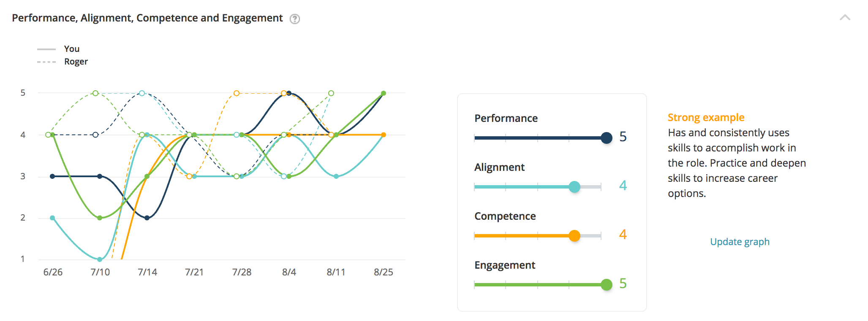Click the navy data point at 6/26
Image resolution: width=868 pixels, height=321 pixels.
(x=52, y=176)
